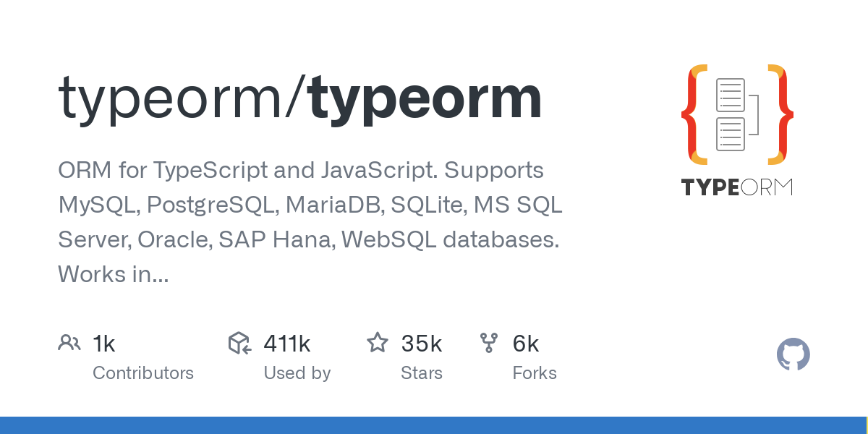Open the GitHub Octocat logo
This screenshot has width=868, height=434.
[x=793, y=355]
